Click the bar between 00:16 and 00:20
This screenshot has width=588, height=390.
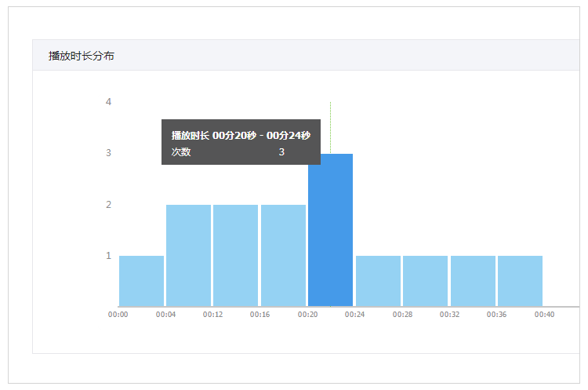click(283, 255)
